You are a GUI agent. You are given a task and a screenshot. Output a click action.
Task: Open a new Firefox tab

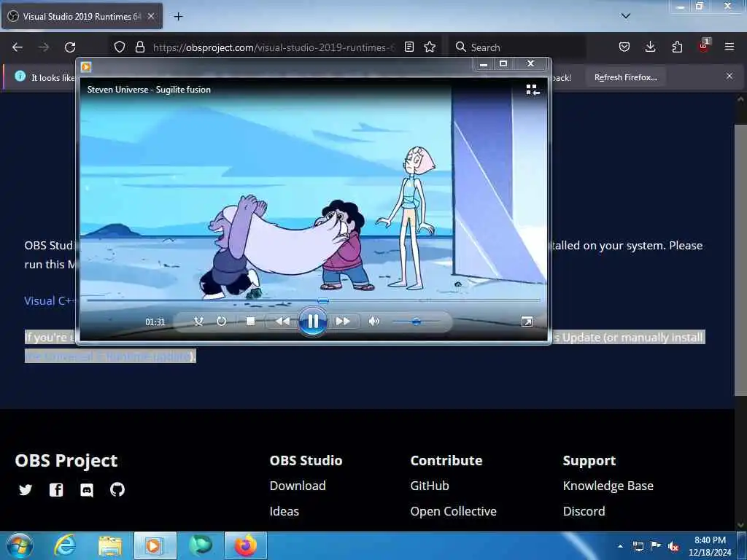[x=178, y=17]
